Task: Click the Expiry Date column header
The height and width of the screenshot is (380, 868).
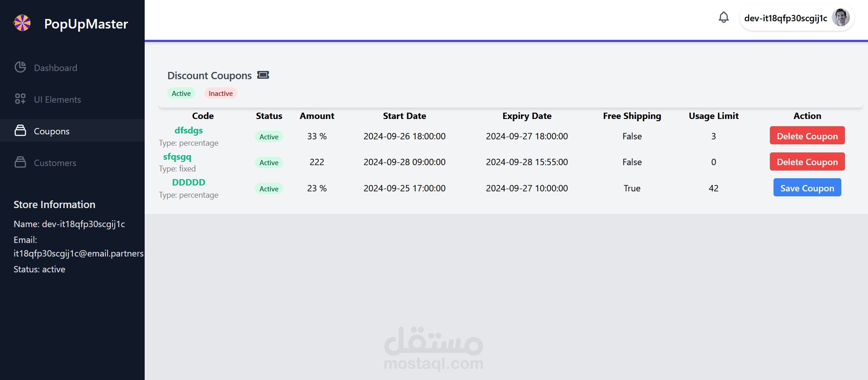Action: (x=527, y=116)
